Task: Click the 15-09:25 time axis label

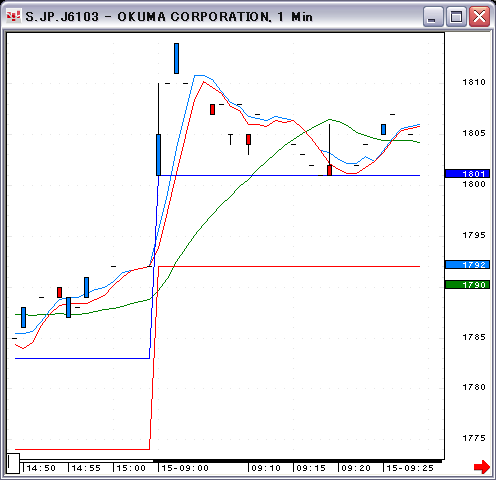Action: 410,468
